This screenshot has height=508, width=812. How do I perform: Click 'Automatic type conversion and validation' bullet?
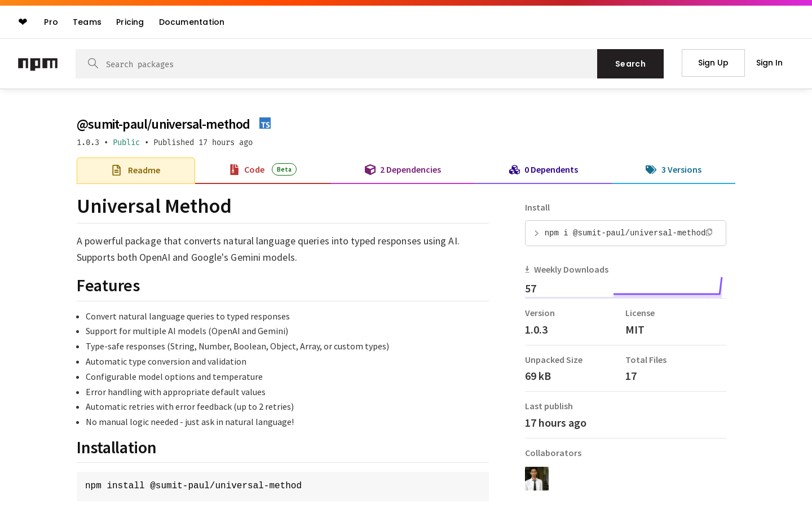pyautogui.click(x=166, y=362)
